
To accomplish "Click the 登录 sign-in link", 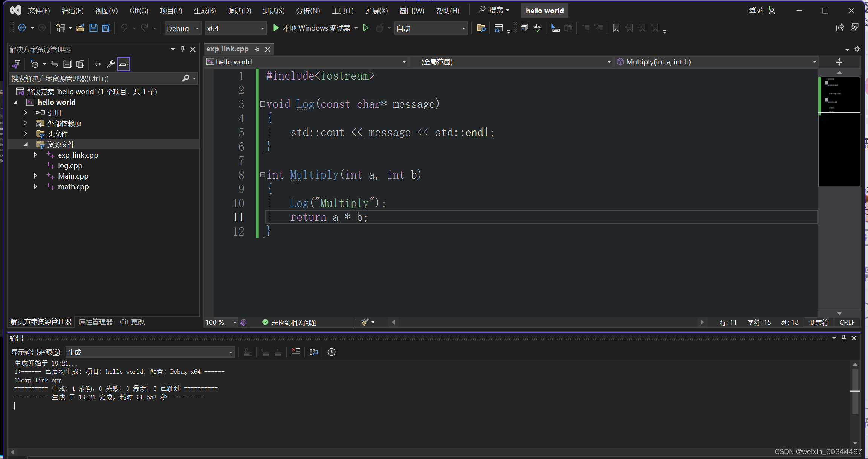I will click(756, 10).
